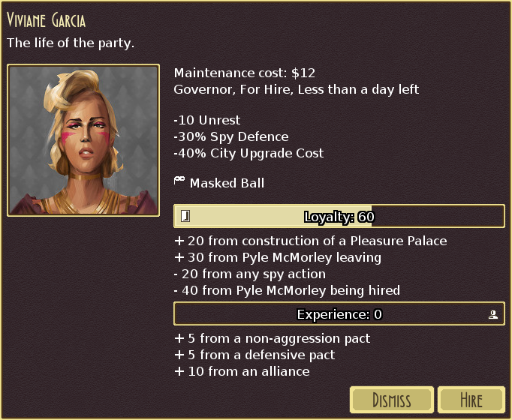Screen dimensions: 512x420
Task: Click the Viviane Garcia name title
Action: 46,20
